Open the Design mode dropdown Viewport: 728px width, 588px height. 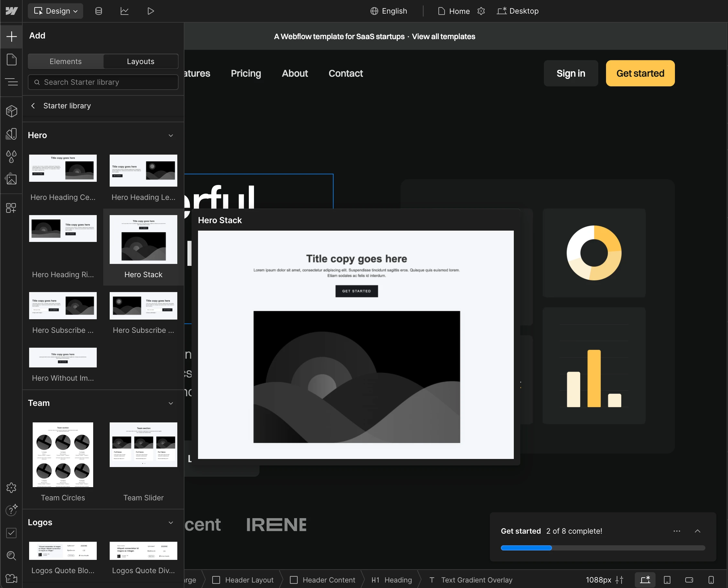[56, 11]
